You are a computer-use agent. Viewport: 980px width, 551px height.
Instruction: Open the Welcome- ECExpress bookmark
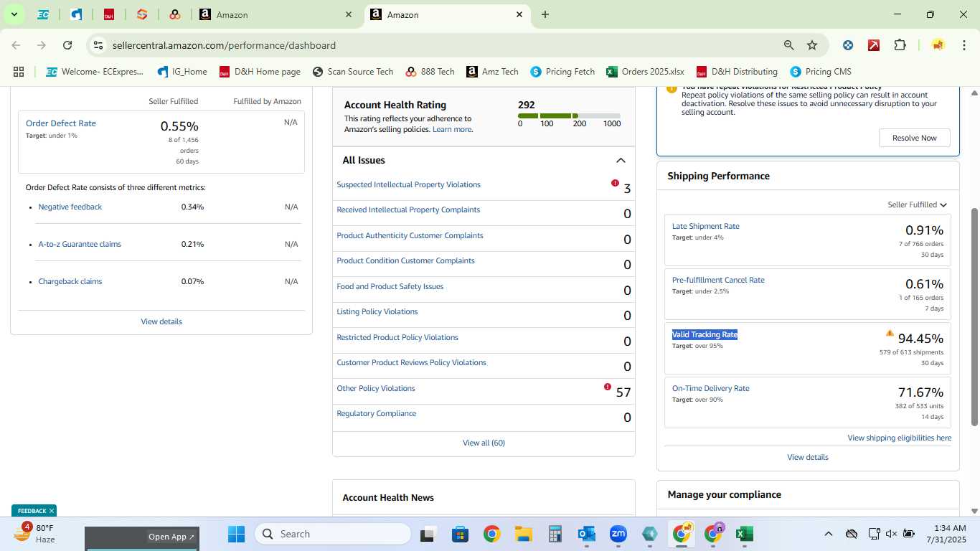tap(95, 72)
